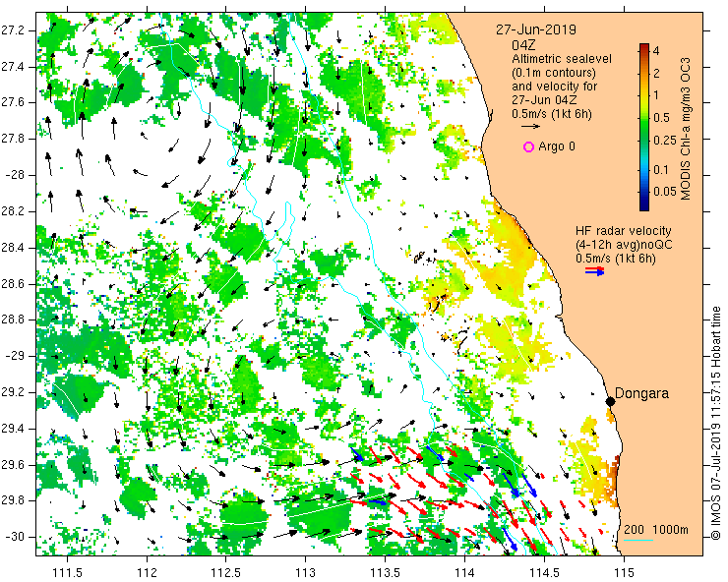Click the 200 1000m depth contour label

656,530
